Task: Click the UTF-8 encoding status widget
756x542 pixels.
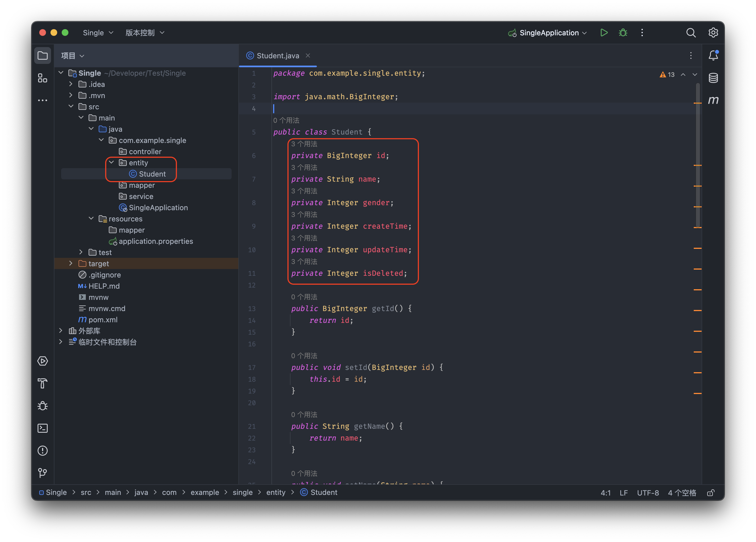Action: [x=647, y=493]
